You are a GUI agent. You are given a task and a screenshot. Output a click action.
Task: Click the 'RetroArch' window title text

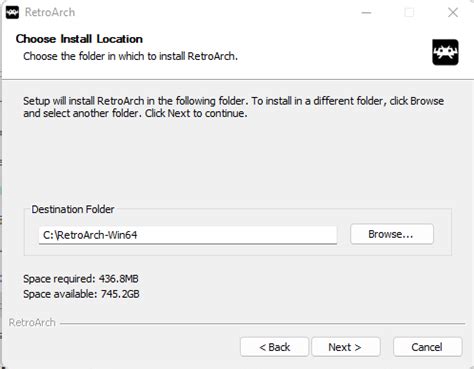click(x=50, y=12)
